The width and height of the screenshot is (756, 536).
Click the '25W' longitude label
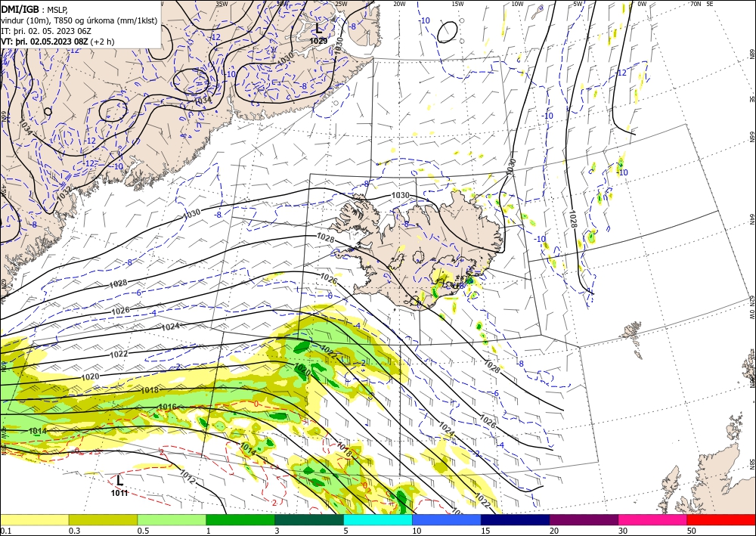coord(341,4)
